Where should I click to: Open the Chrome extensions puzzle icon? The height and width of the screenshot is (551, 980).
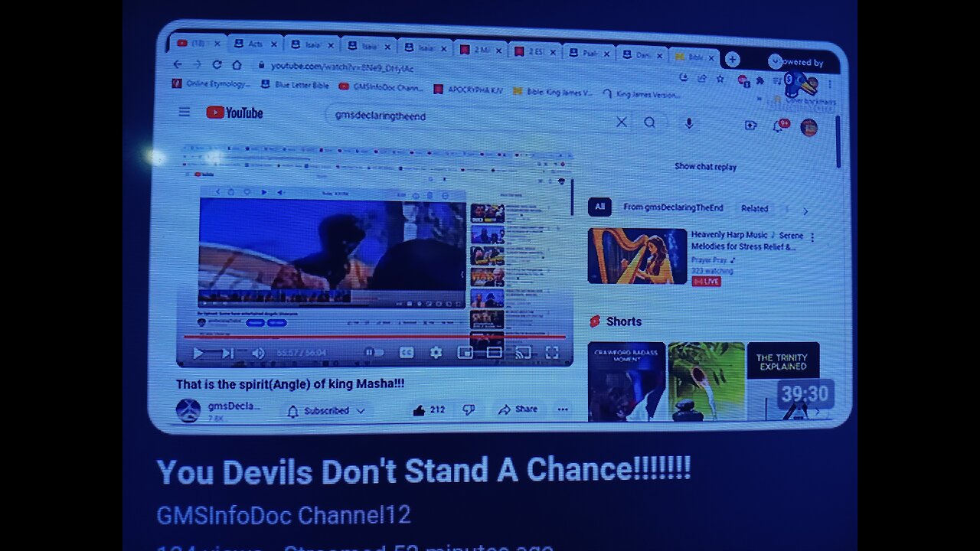point(760,80)
